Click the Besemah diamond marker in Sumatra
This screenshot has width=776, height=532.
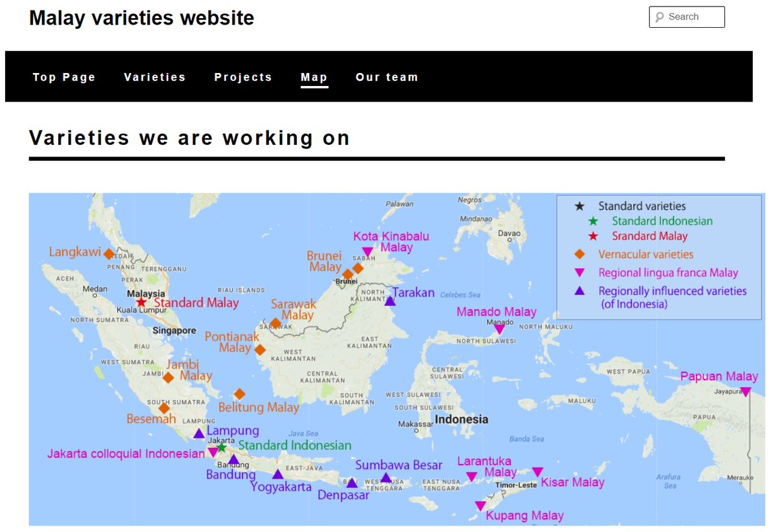click(x=164, y=409)
